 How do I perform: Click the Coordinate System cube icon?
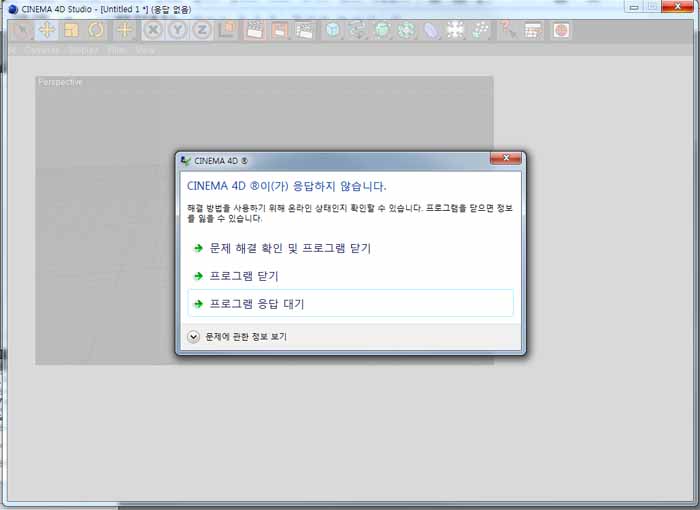pyautogui.click(x=227, y=30)
